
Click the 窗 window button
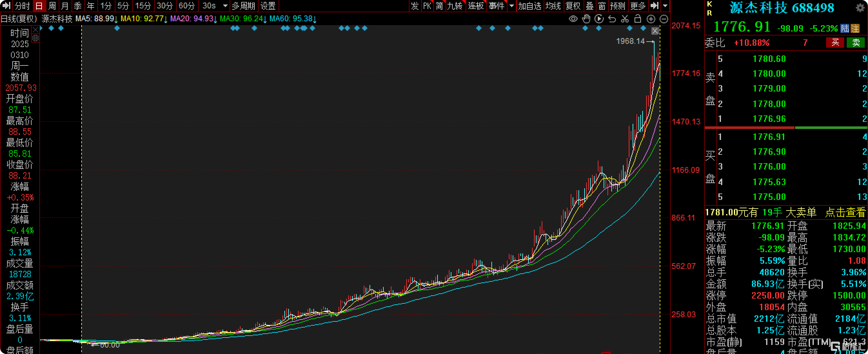click(x=602, y=6)
